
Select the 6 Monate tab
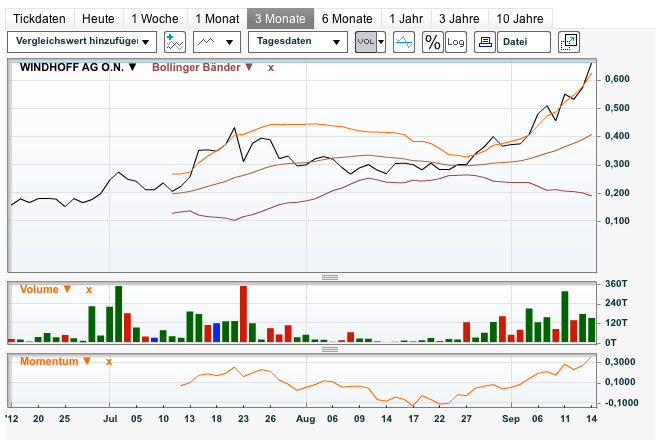pos(347,19)
